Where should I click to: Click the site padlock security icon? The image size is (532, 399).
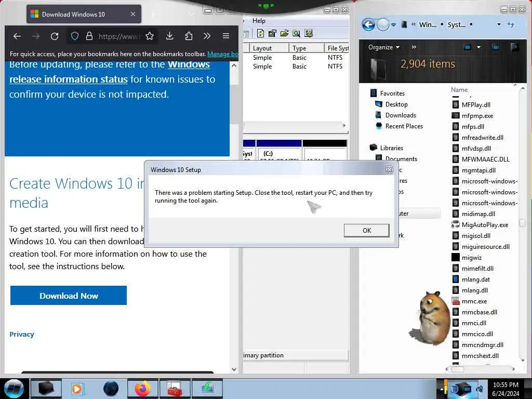[89, 36]
